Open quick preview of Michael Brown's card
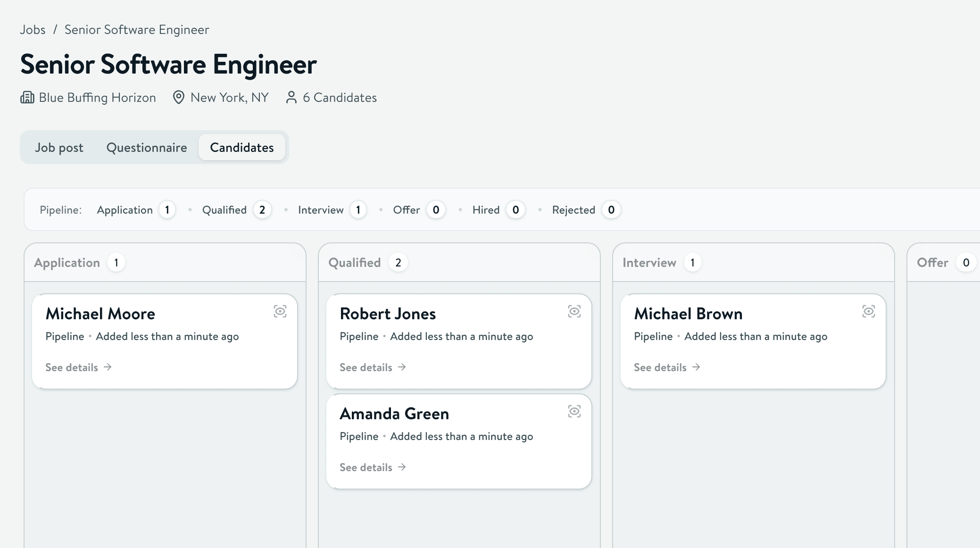980x548 pixels. tap(868, 311)
